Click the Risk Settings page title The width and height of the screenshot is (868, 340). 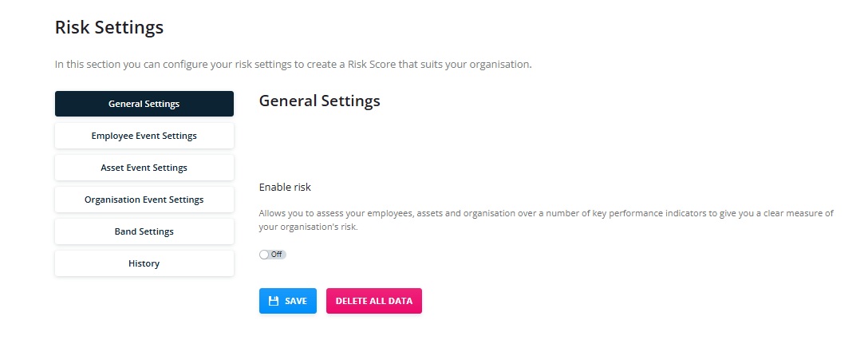109,27
